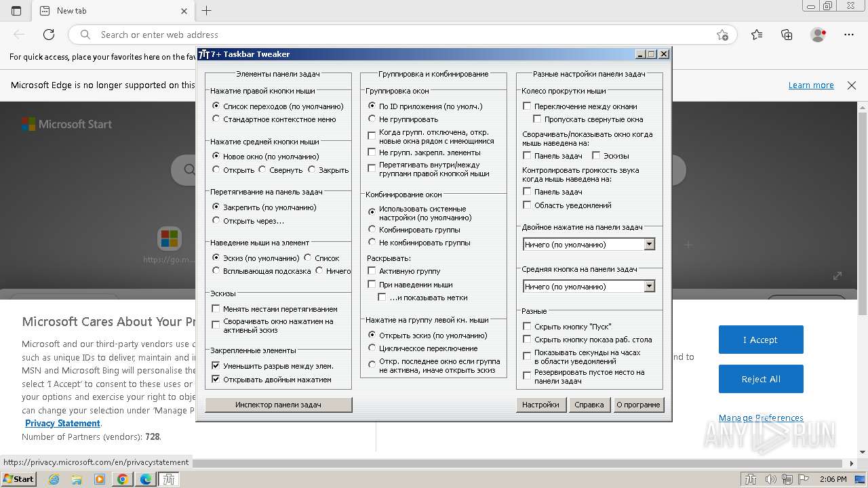
Task: Click the horizontal scrollbar right arrow
Action: (x=852, y=464)
